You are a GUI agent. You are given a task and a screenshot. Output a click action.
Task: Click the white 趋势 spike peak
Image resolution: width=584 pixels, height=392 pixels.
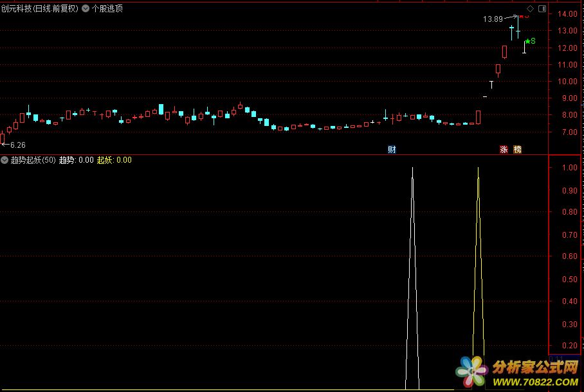(412, 168)
